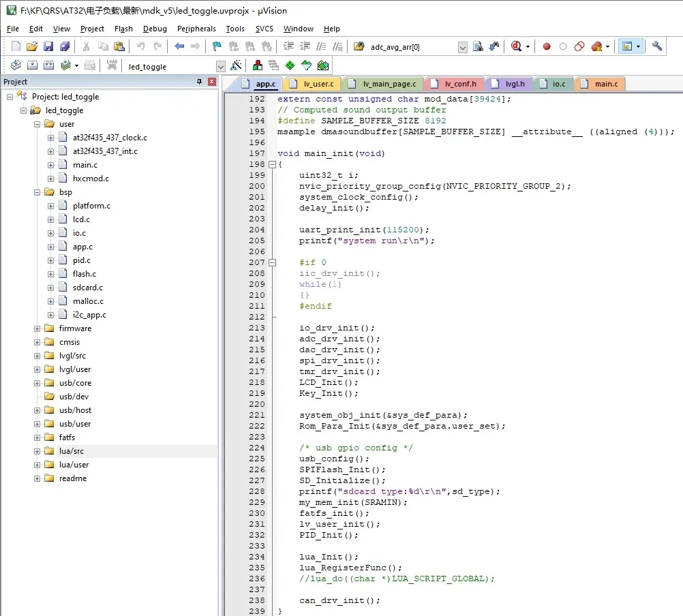The height and width of the screenshot is (616, 683).
Task: Open the Flash menu
Action: tap(123, 29)
